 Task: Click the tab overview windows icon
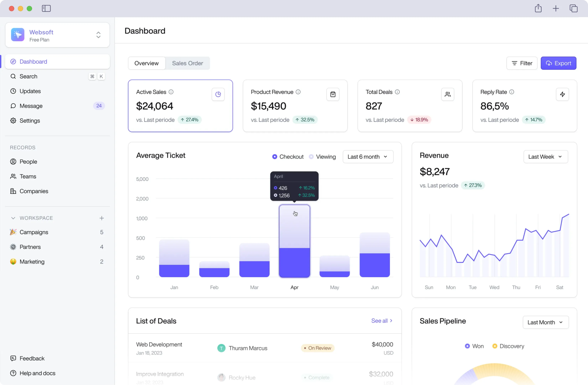tap(573, 8)
